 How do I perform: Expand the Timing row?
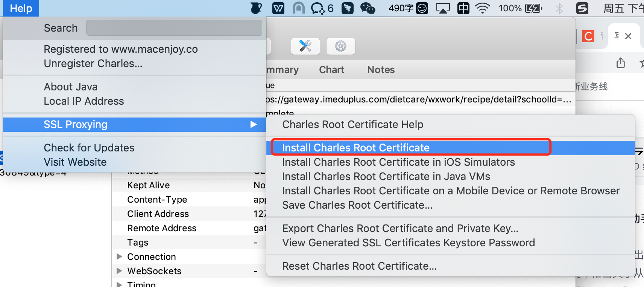coord(119,284)
